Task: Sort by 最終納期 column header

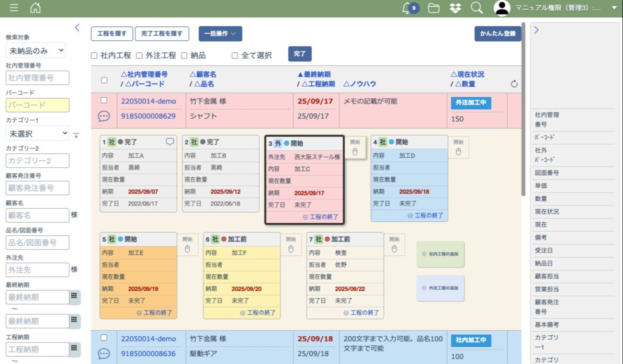Action: [314, 74]
